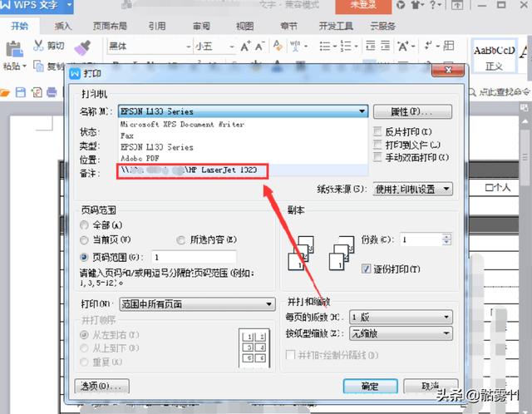The height and width of the screenshot is (414, 532).
Task: Click the Print quick-access icon
Action: (x=52, y=92)
